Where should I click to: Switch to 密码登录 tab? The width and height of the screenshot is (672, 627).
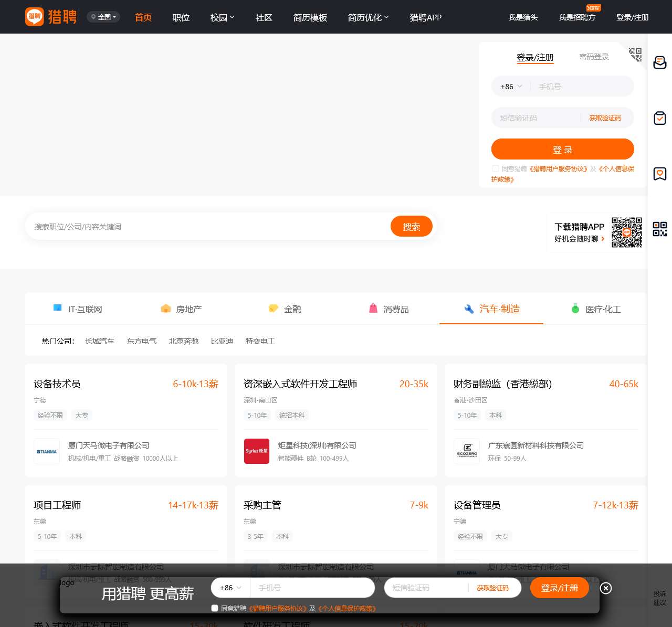point(594,57)
